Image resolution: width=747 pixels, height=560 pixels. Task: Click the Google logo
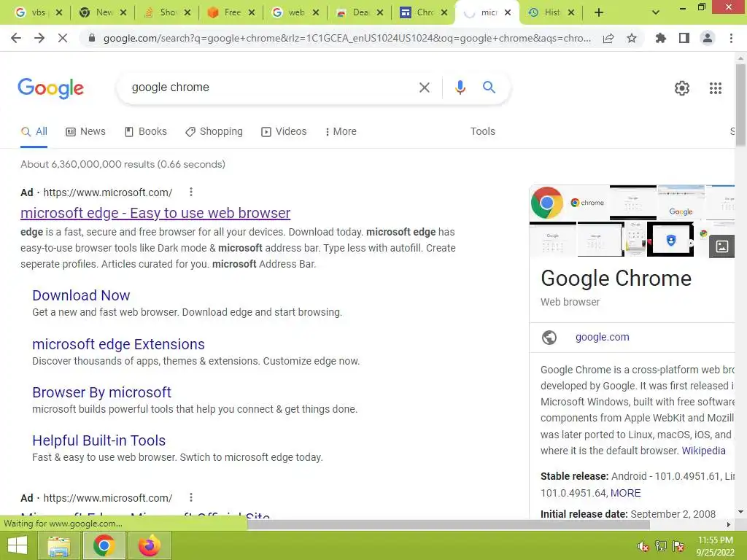(50, 88)
